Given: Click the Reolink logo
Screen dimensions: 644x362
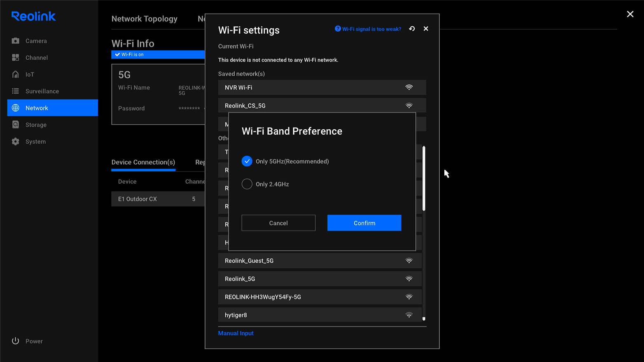Looking at the screenshot, I should pyautogui.click(x=33, y=16).
